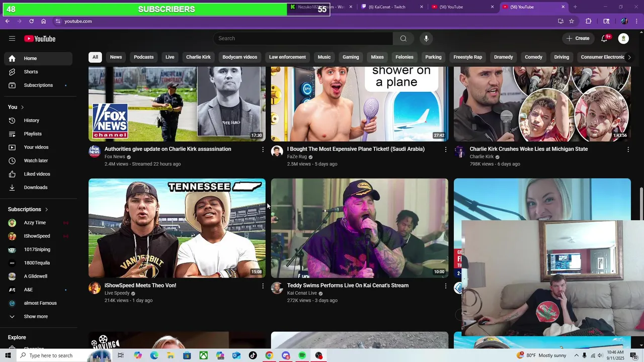The width and height of the screenshot is (644, 362).
Task: Select the Live filter chip
Action: click(170, 57)
